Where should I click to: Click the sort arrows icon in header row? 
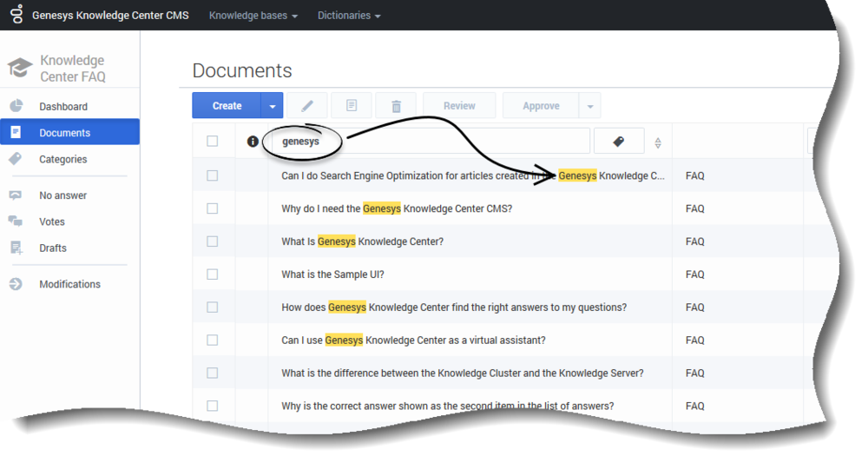[658, 142]
